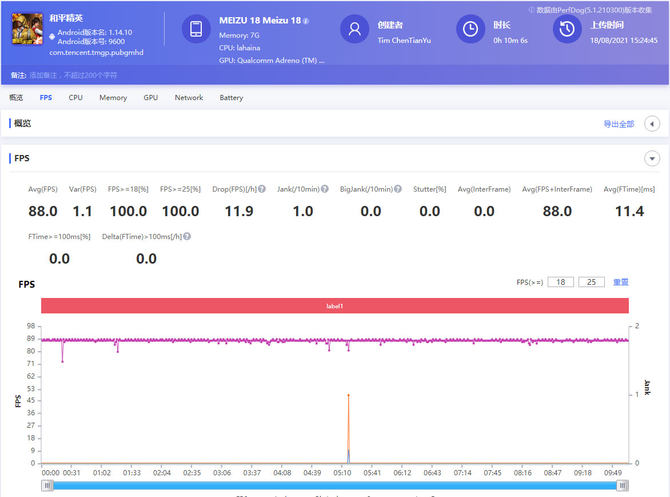Viewport: 670px width, 497px height.
Task: Switch to the CPU tab
Action: [x=76, y=98]
